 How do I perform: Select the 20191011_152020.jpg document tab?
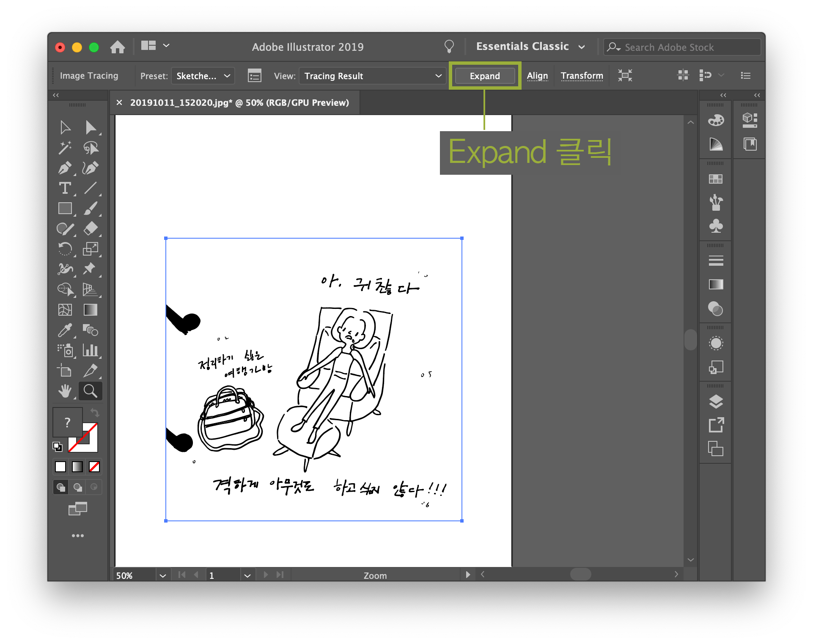point(239,102)
